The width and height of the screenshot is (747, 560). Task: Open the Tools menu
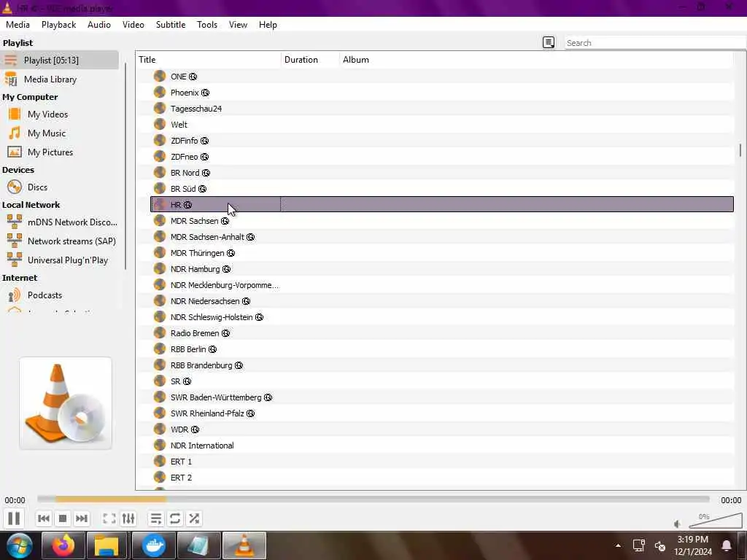(x=207, y=25)
